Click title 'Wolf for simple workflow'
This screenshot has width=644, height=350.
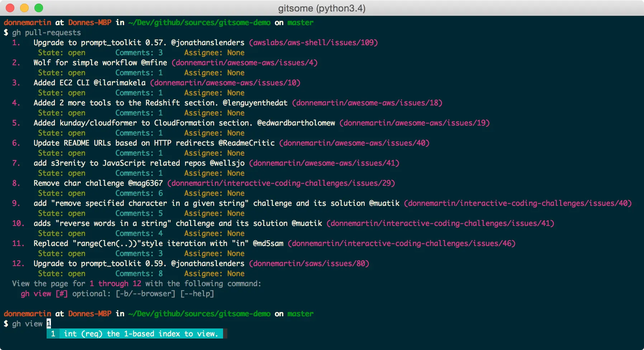(x=85, y=63)
